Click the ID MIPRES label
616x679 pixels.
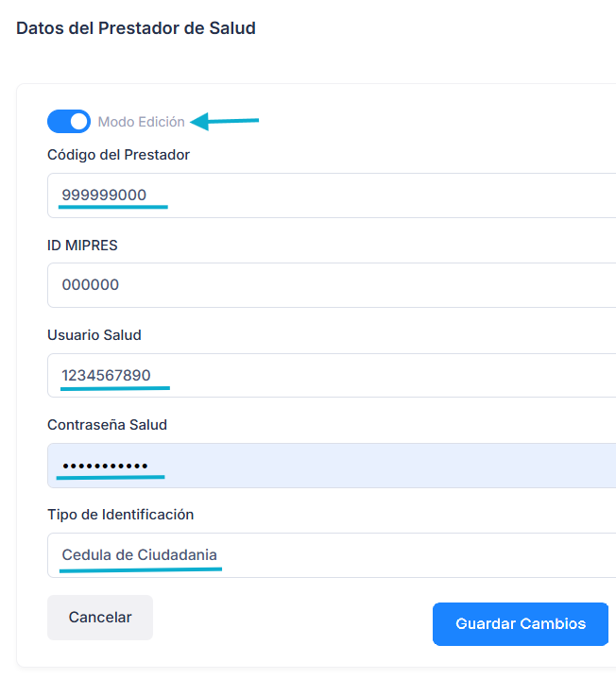coord(82,246)
